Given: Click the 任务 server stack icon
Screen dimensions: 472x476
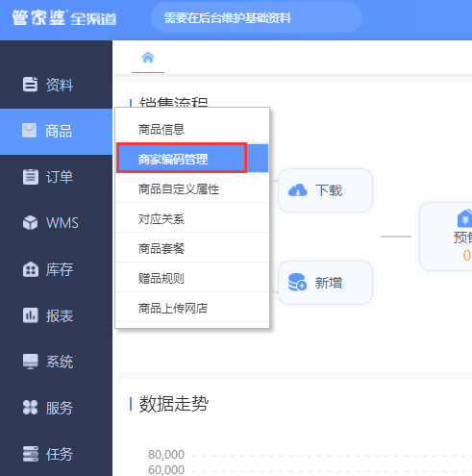Looking at the screenshot, I should [31, 454].
